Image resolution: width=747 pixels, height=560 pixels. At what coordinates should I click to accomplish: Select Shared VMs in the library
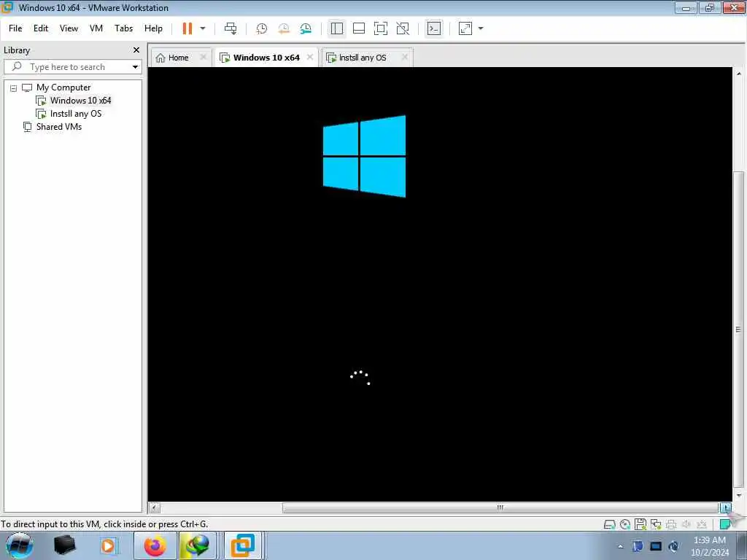point(59,127)
